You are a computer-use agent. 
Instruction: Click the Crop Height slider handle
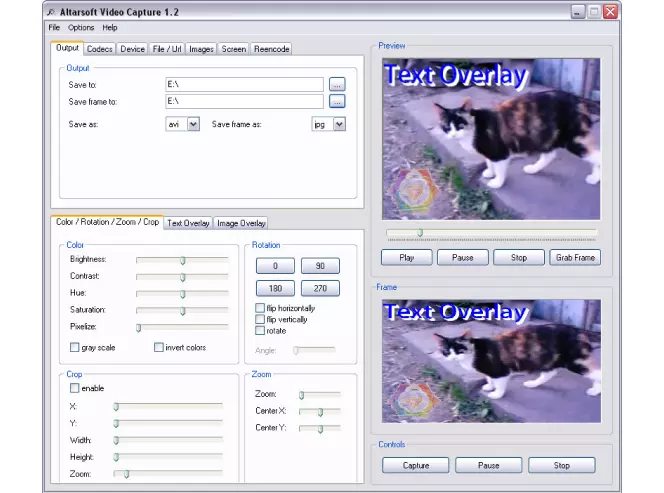pos(116,457)
